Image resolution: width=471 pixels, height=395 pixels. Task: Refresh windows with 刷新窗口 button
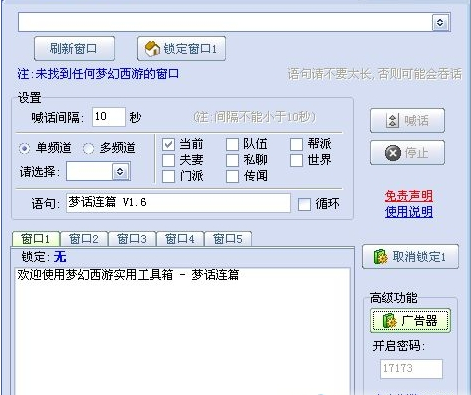[74, 49]
